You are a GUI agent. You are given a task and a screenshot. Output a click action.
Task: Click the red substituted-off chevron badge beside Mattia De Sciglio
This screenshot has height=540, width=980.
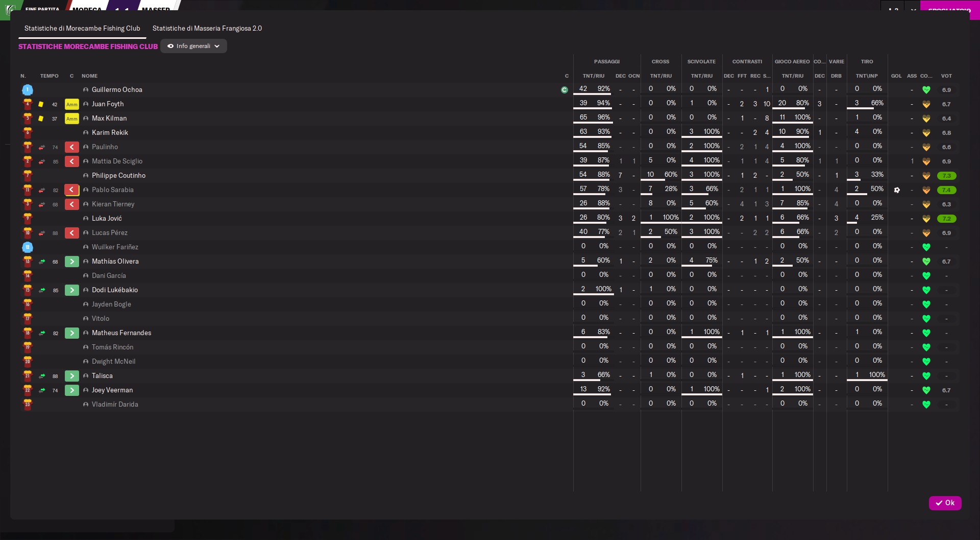pos(72,161)
